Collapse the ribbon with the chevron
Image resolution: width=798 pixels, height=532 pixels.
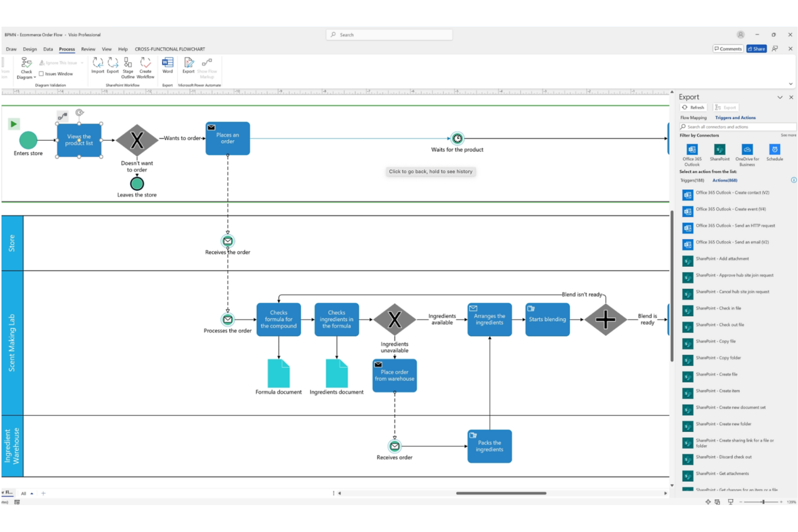[x=791, y=84]
